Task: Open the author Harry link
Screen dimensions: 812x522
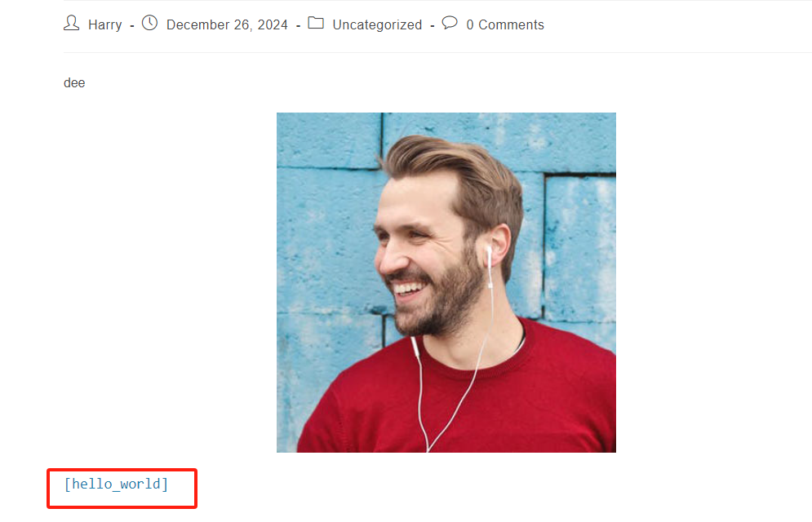Action: [x=105, y=25]
